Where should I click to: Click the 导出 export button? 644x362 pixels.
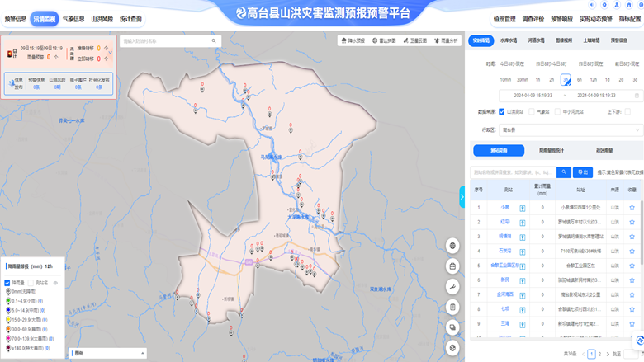tap(583, 172)
